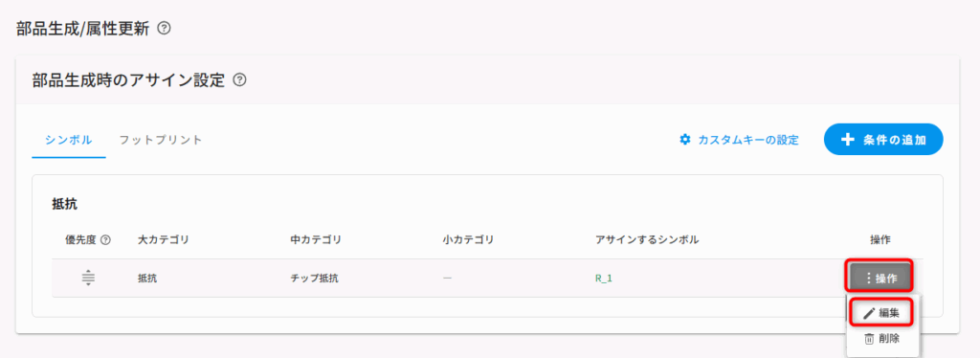The image size is (980, 358).
Task: Open the 操作 dropdown for the row
Action: point(880,279)
